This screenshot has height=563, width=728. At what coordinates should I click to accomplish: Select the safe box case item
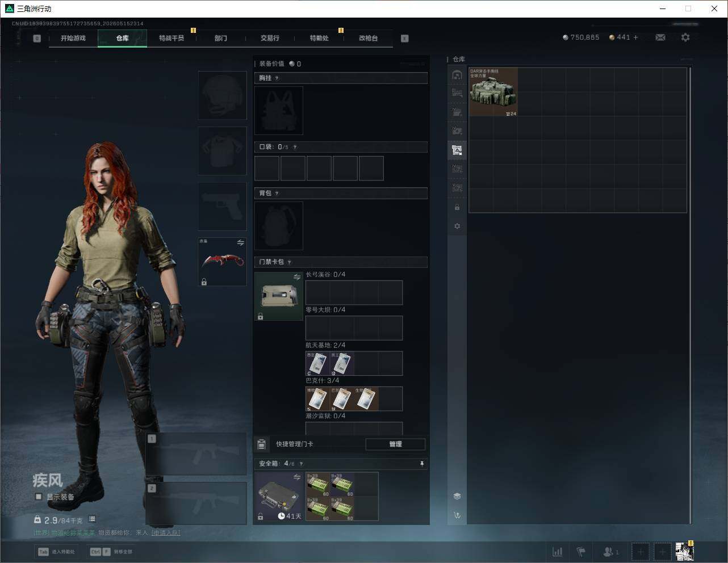coord(279,497)
